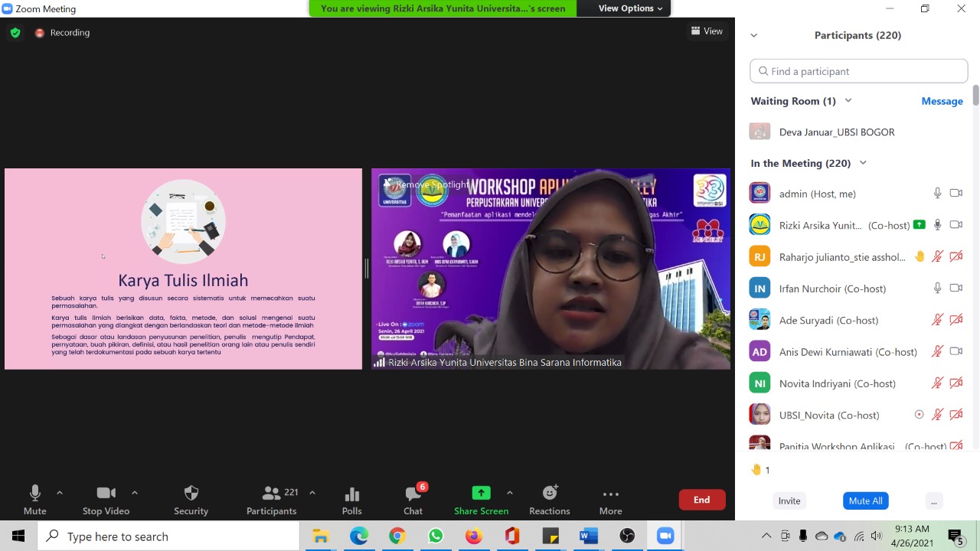Click the green encryption shield icon

tap(15, 32)
